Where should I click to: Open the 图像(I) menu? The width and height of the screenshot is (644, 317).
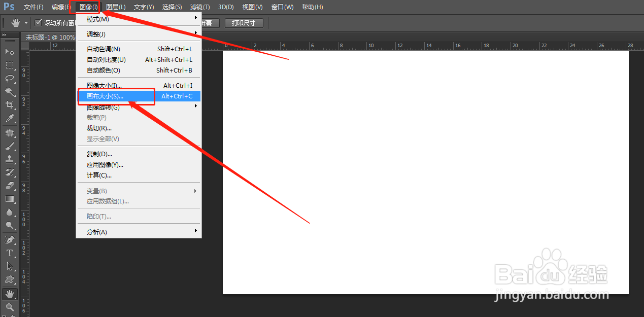tap(89, 7)
